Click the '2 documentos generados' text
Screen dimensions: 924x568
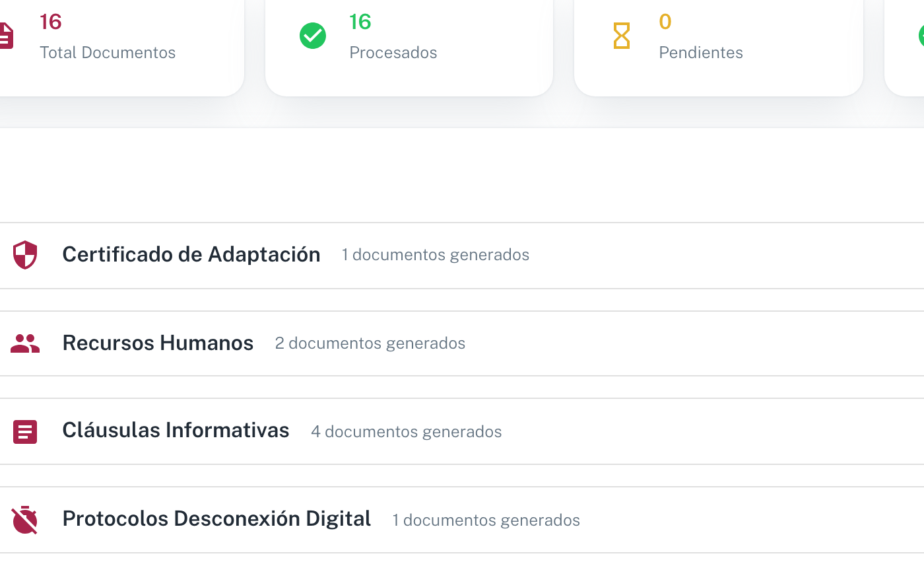click(x=370, y=343)
